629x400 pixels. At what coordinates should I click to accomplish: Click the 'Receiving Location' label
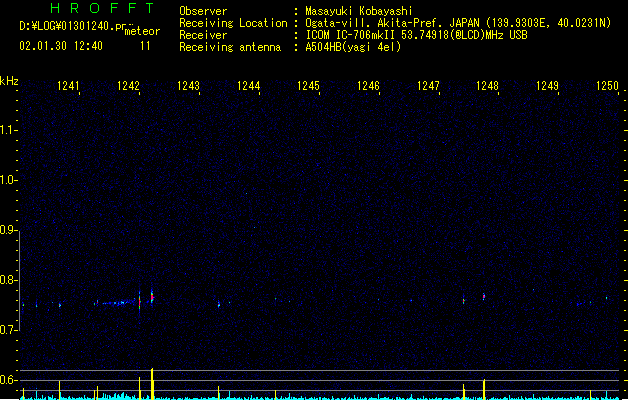click(x=233, y=23)
